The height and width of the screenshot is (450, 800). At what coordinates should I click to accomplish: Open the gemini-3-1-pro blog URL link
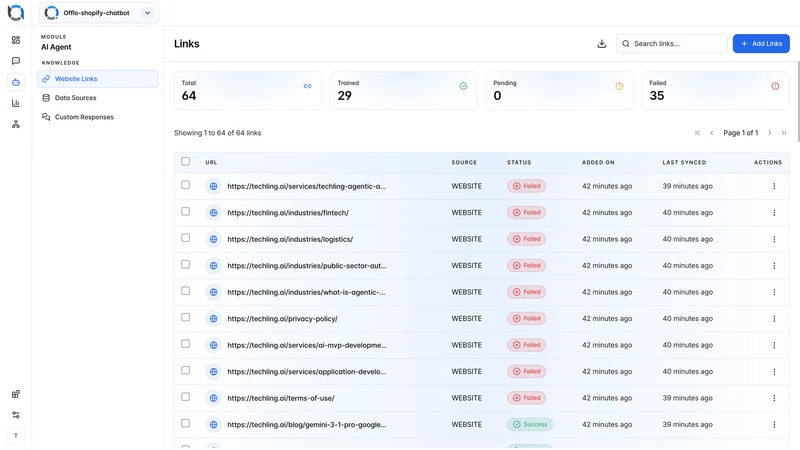click(307, 424)
